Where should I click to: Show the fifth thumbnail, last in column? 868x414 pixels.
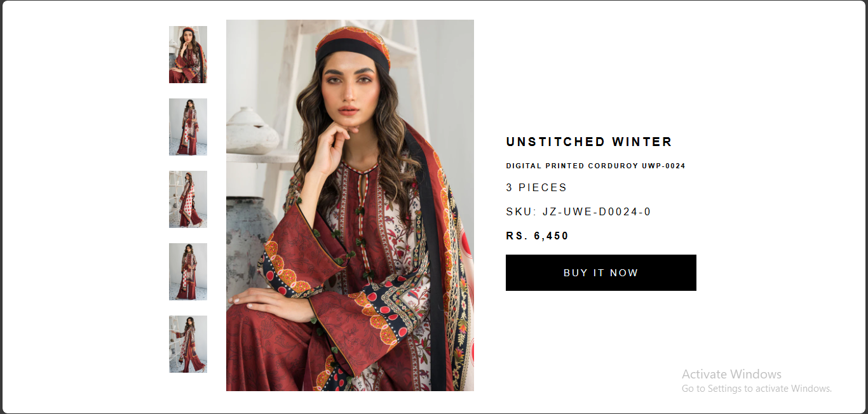188,344
